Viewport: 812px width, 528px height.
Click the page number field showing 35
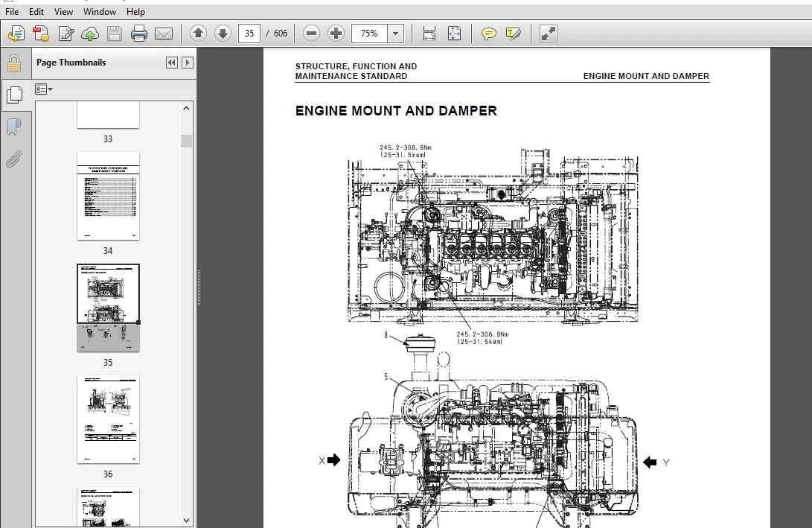(x=249, y=34)
